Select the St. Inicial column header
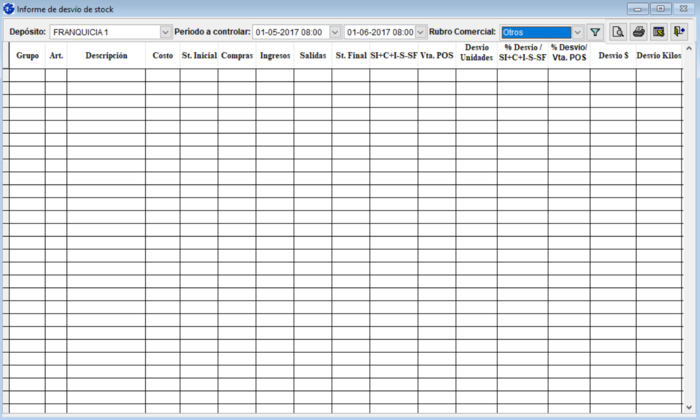Image resolution: width=700 pixels, height=420 pixels. 199,56
